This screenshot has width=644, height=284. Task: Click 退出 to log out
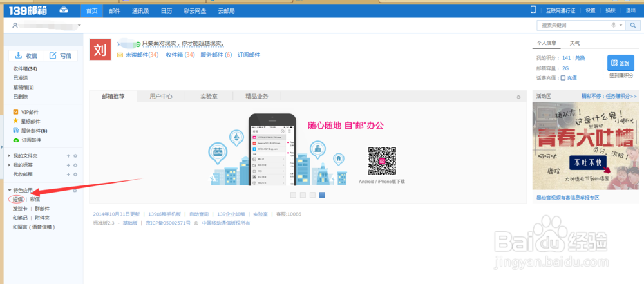(630, 11)
